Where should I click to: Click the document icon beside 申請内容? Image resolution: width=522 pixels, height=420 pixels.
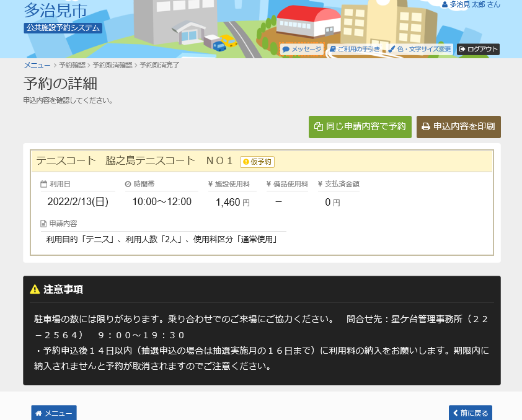click(43, 224)
